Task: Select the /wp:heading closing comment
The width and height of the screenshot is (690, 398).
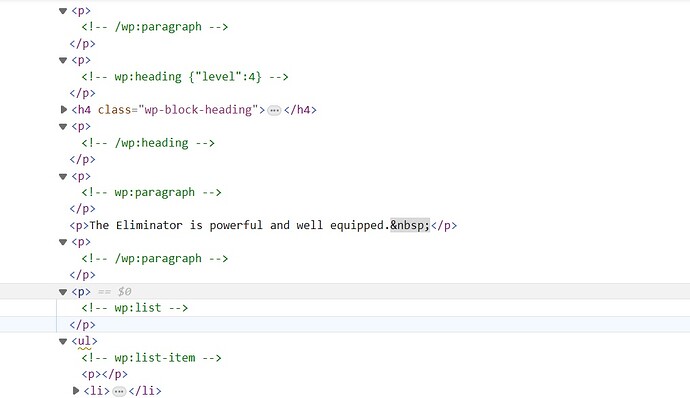Action: click(148, 143)
